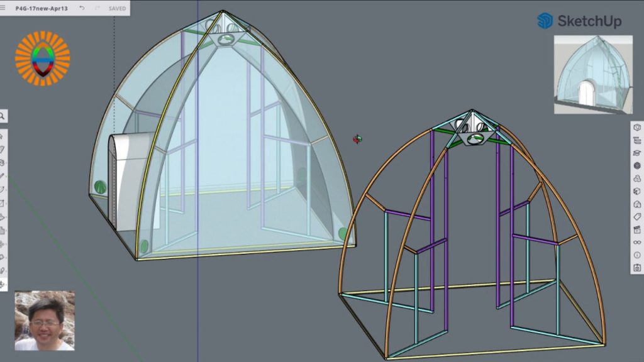Screen dimensions: 644x362
Task: Open the search tool magnifier
Action: click(x=3, y=116)
